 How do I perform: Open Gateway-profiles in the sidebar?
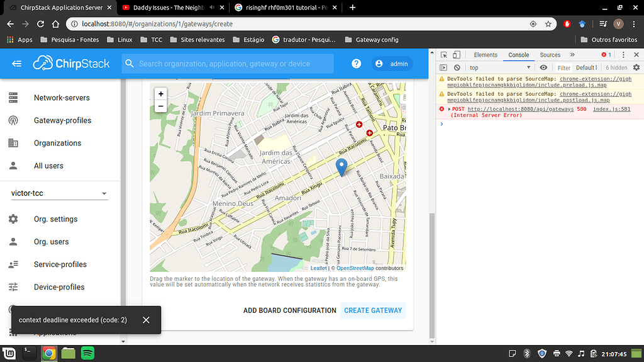(62, 120)
